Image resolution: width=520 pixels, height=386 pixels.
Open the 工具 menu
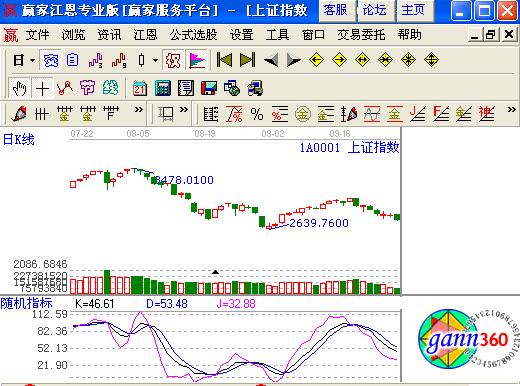[277, 35]
